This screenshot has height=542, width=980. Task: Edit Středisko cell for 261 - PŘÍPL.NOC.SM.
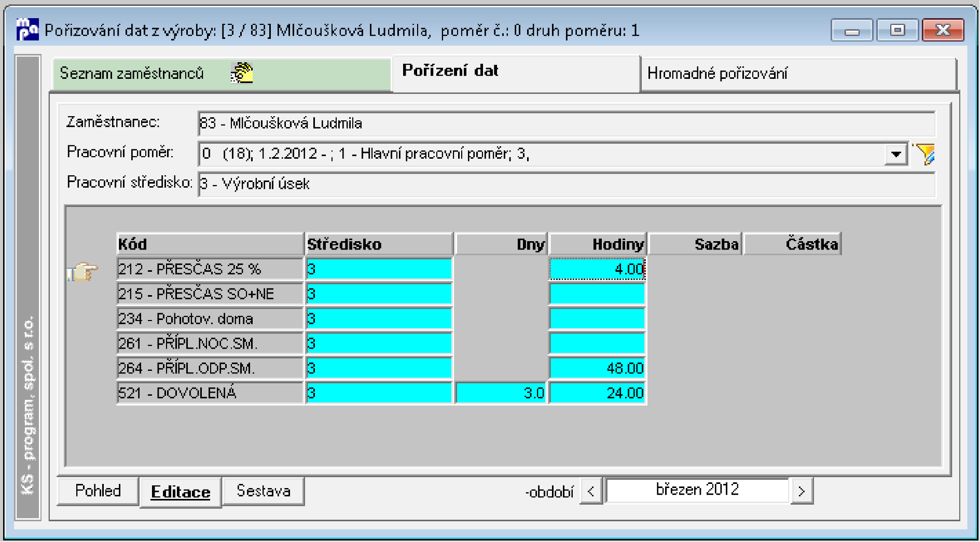tap(379, 343)
